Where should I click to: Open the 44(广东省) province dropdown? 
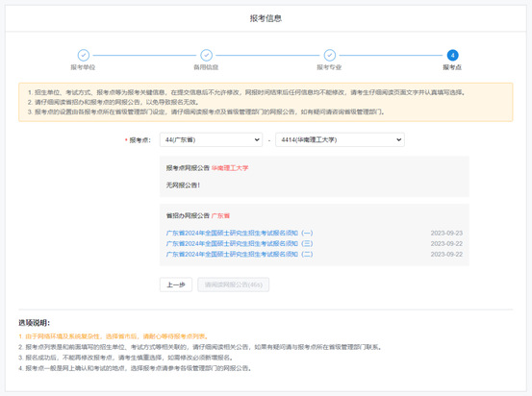[x=211, y=139]
